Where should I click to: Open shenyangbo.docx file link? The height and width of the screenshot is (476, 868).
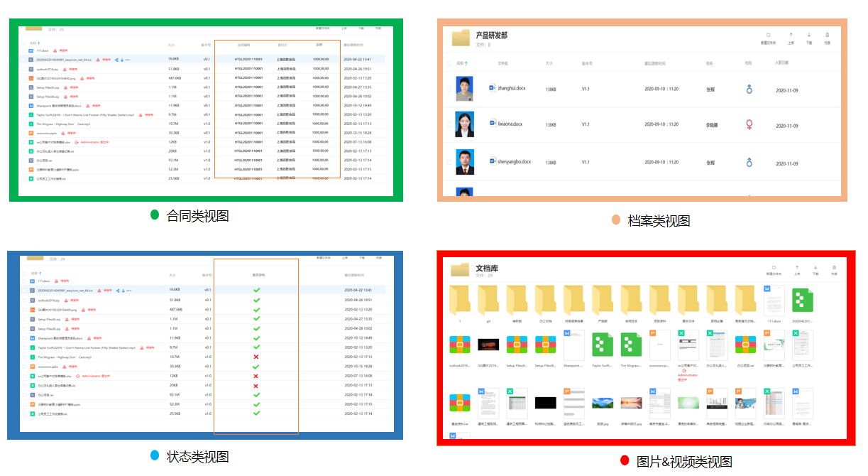(514, 162)
